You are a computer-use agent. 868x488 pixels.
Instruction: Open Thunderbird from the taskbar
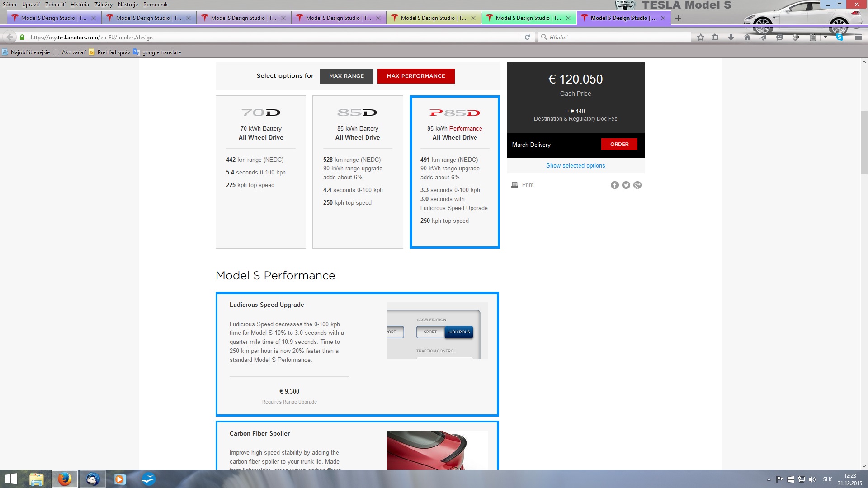(93, 479)
